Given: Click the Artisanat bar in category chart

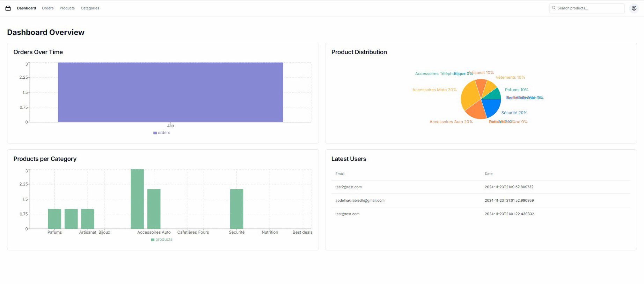Looking at the screenshot, I should [x=88, y=219].
